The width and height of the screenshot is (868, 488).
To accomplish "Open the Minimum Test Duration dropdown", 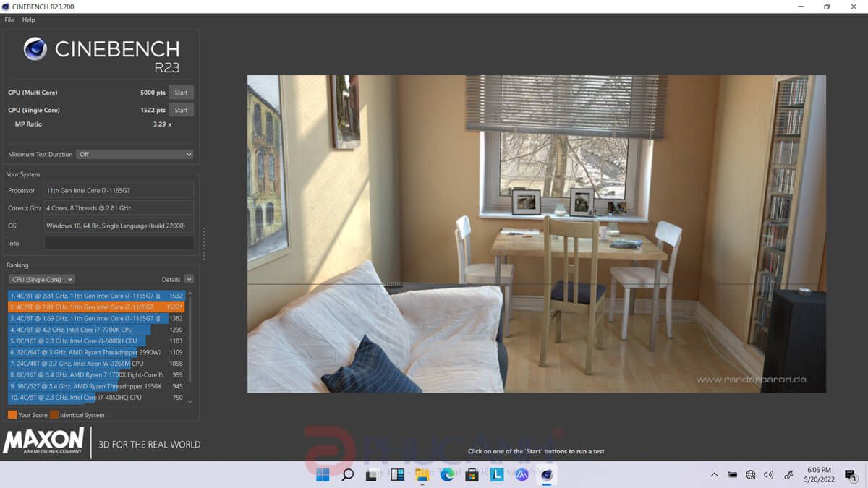I will 135,154.
